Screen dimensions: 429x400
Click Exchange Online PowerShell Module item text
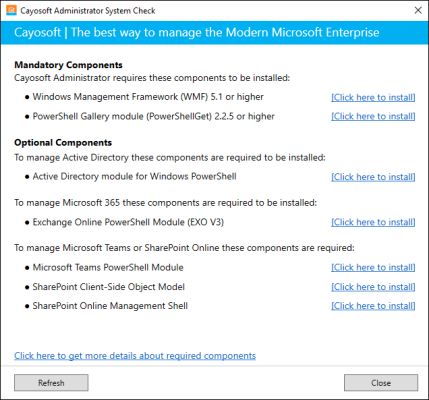tap(128, 222)
